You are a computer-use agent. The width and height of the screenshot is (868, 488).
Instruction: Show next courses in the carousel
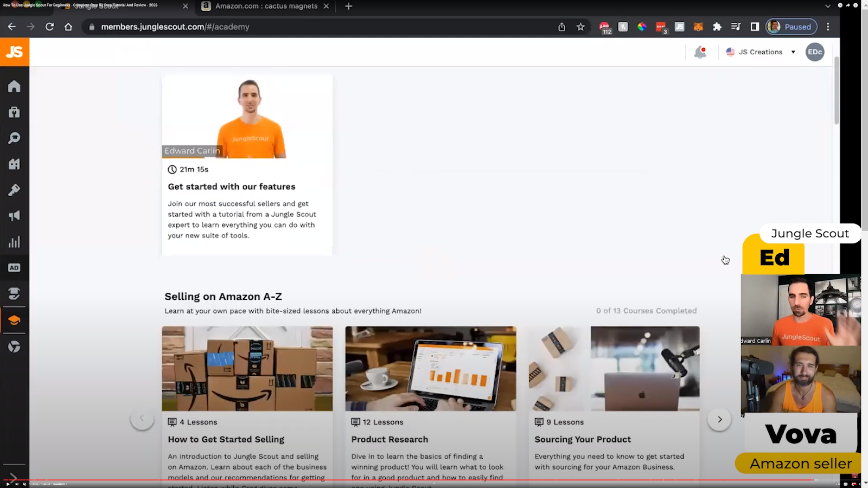click(719, 419)
